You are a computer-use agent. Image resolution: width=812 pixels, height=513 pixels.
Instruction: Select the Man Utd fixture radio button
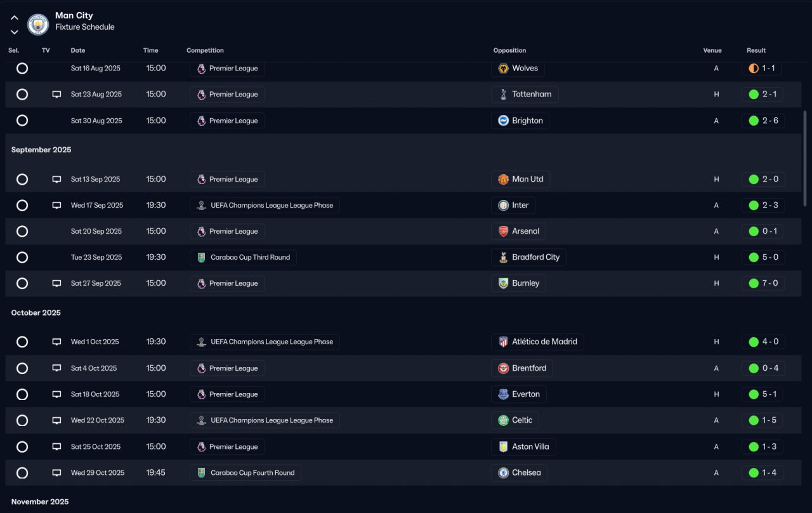22,179
